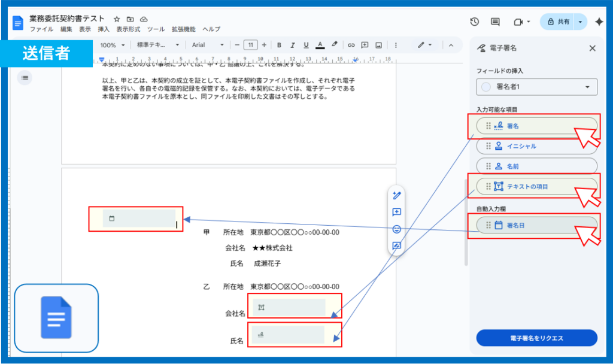This screenshot has width=613, height=364.
Task: Open the comments panel icon
Action: (495, 22)
